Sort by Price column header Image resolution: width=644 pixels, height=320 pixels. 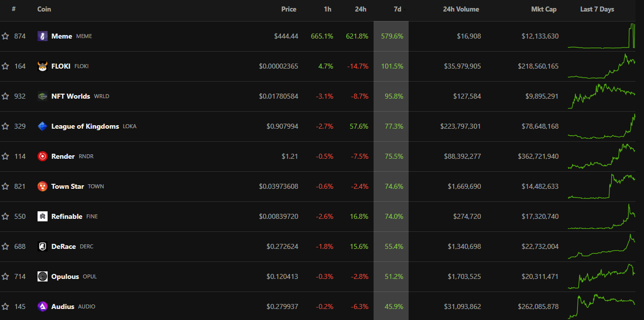pyautogui.click(x=289, y=9)
